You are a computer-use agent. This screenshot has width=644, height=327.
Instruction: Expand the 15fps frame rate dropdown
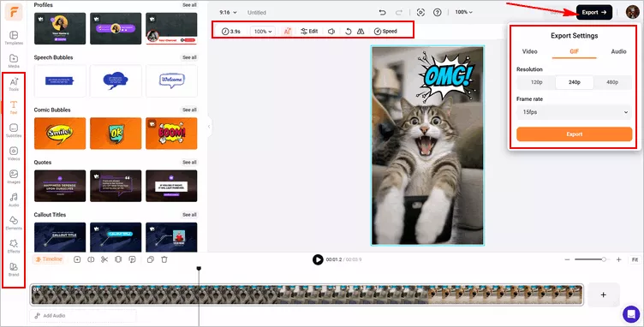pyautogui.click(x=574, y=112)
